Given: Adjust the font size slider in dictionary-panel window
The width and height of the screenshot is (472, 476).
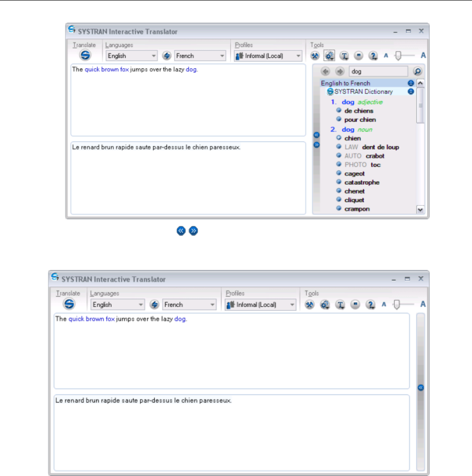Looking at the screenshot, I should pos(398,56).
